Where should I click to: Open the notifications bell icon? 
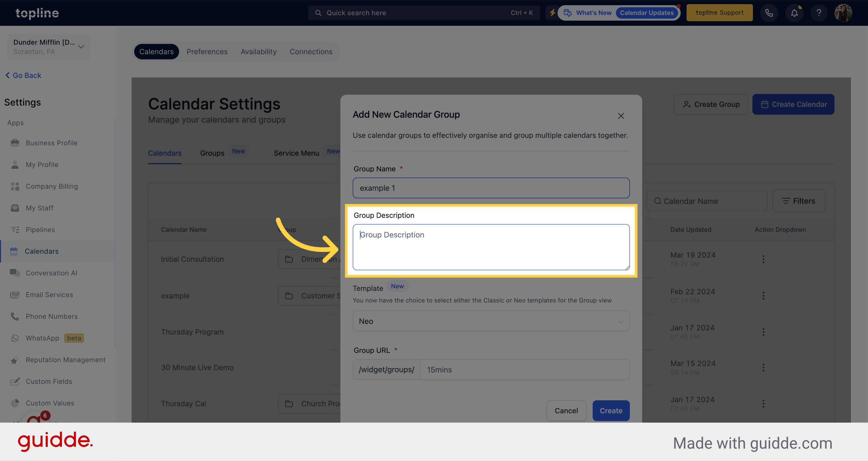point(794,13)
